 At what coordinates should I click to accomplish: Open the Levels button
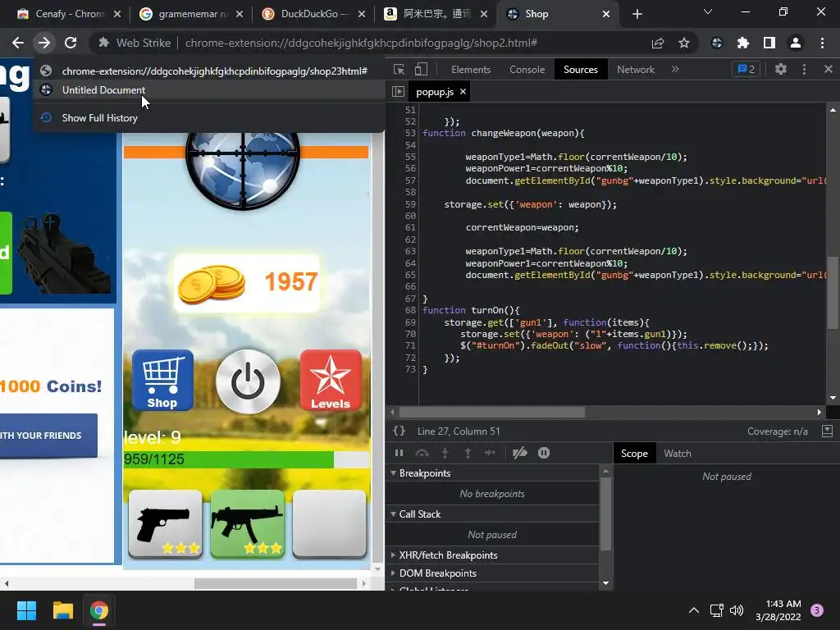point(331,381)
